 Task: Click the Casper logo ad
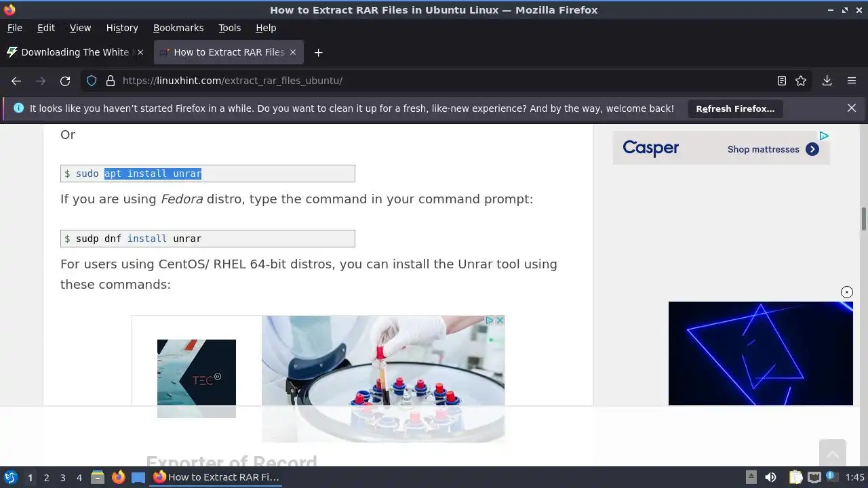point(651,148)
